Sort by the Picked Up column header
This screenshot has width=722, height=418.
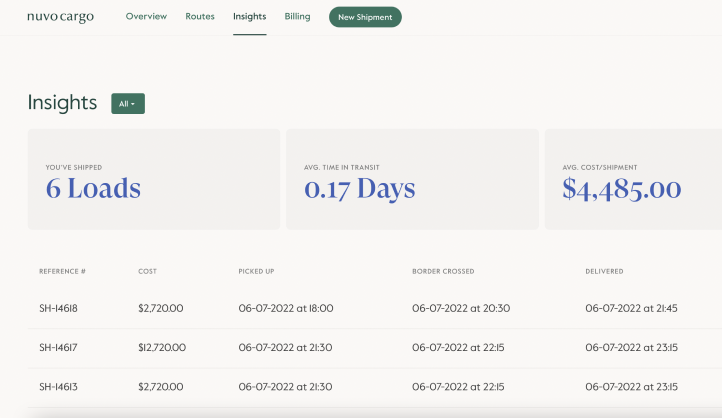tap(255, 271)
